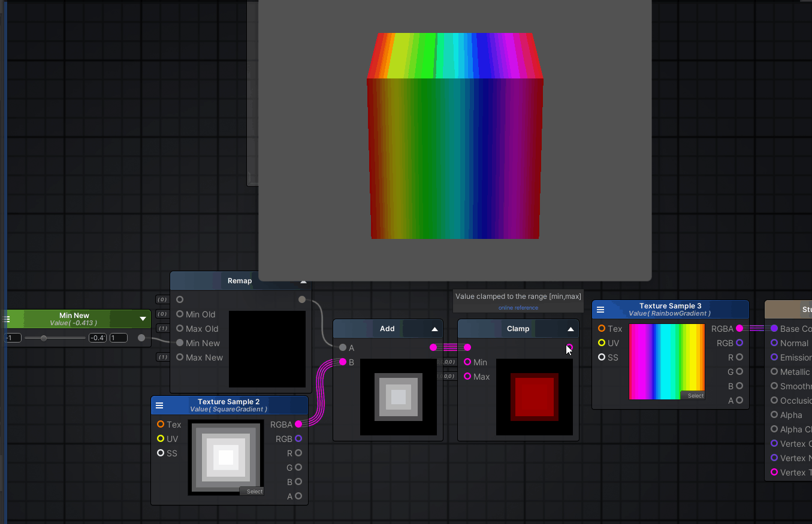Image resolution: width=812 pixels, height=524 pixels.
Task: Click the Min New max value field
Action: [118, 338]
